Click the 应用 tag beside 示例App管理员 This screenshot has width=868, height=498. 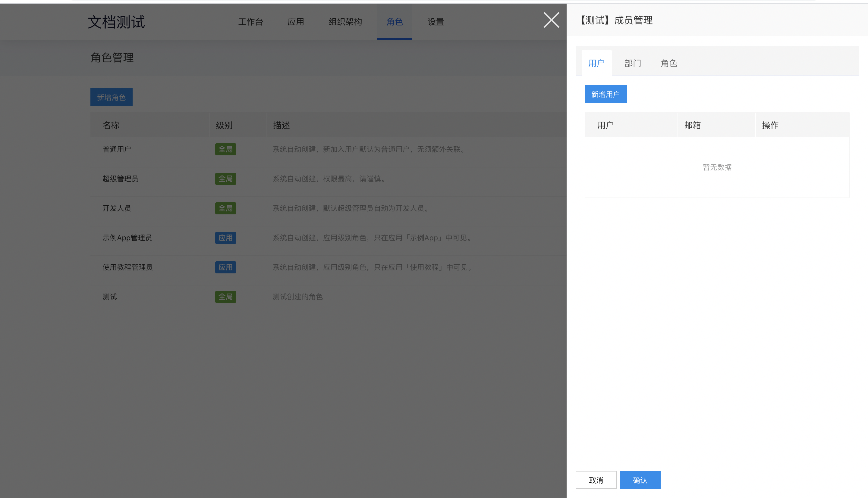tap(225, 238)
